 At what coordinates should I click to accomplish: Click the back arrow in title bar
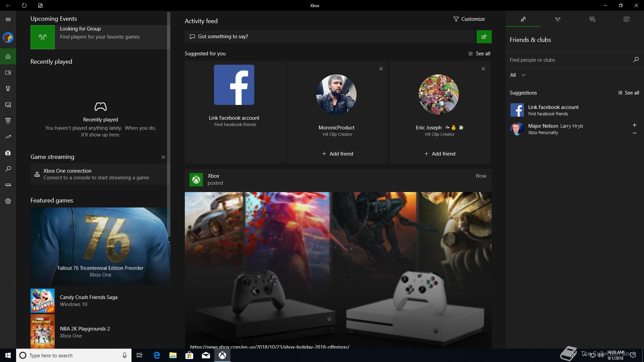click(8, 5)
